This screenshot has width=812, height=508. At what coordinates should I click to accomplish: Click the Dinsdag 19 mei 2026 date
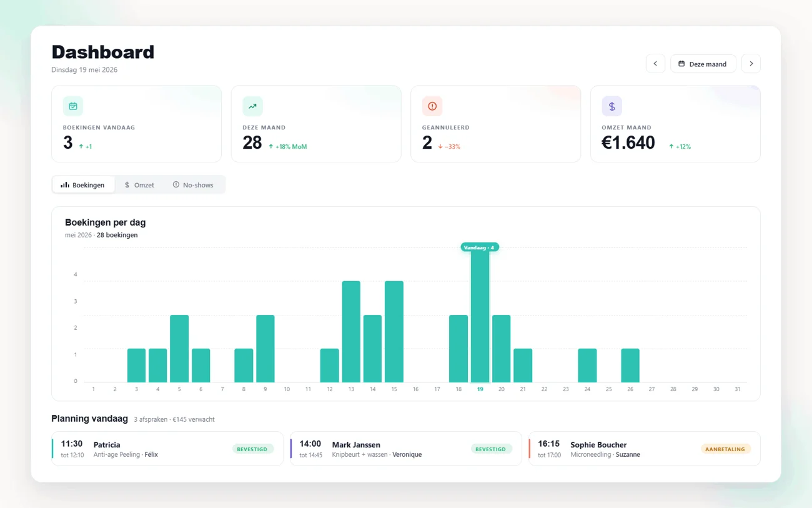point(84,70)
